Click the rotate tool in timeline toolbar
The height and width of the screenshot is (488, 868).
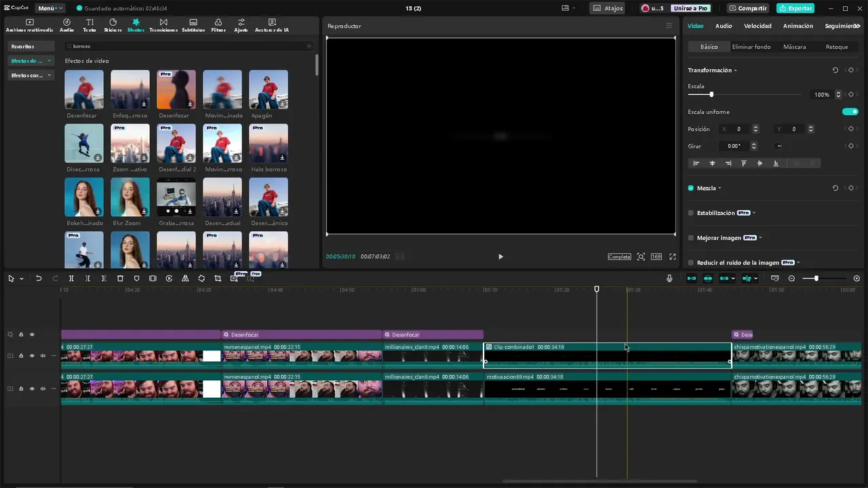pyautogui.click(x=201, y=279)
